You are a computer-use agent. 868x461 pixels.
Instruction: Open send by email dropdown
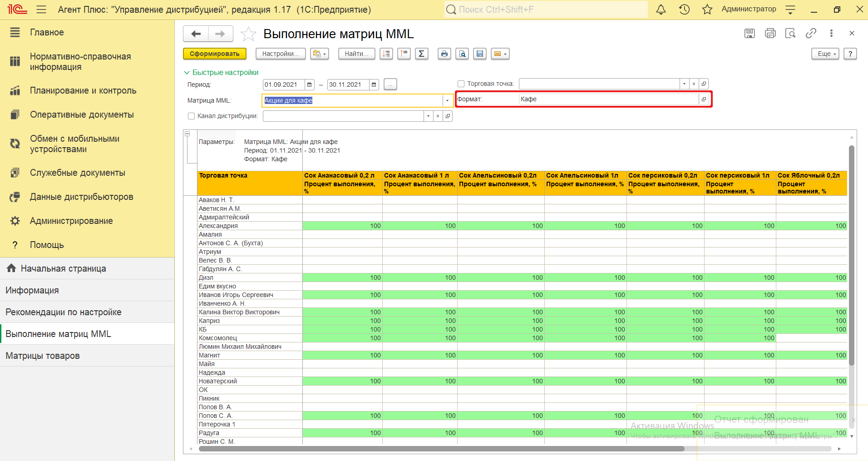click(500, 54)
